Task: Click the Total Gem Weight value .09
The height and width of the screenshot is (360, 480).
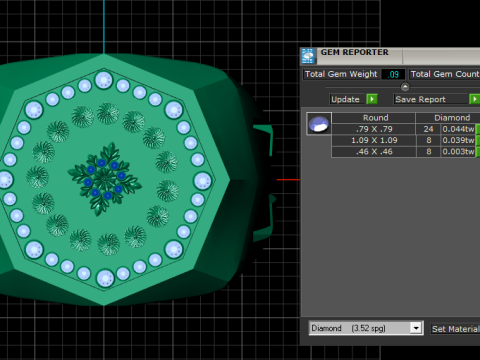Action: [x=393, y=74]
